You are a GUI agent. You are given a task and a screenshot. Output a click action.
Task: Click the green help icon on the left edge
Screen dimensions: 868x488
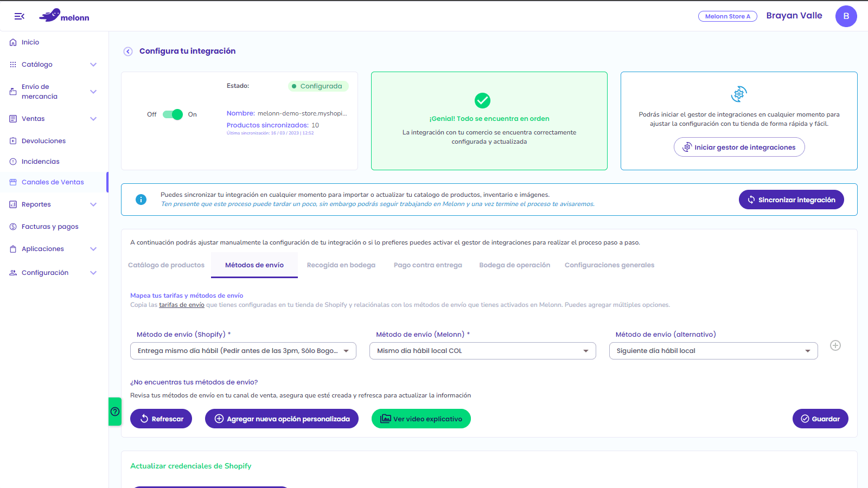[115, 412]
